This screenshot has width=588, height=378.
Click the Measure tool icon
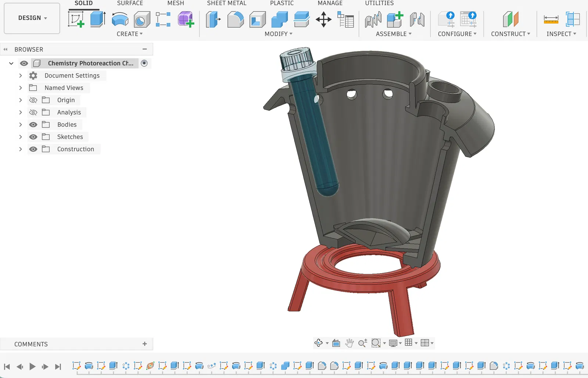coord(551,19)
